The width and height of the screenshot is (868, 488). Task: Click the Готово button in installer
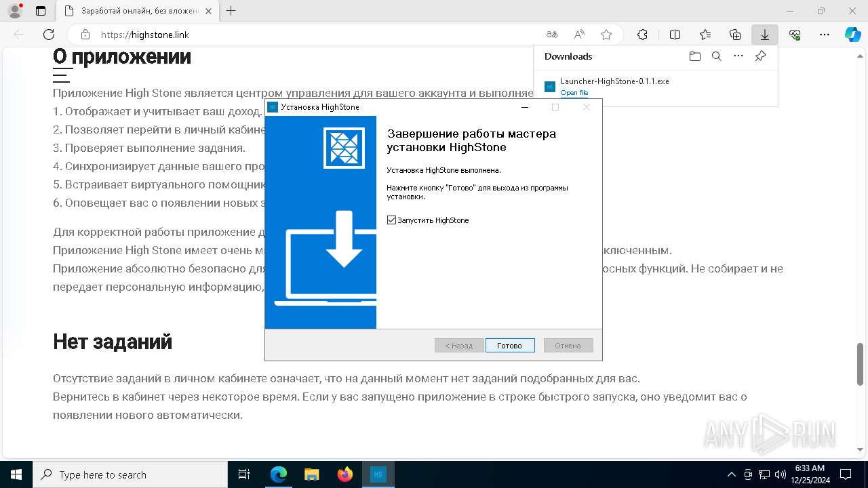[x=510, y=346]
